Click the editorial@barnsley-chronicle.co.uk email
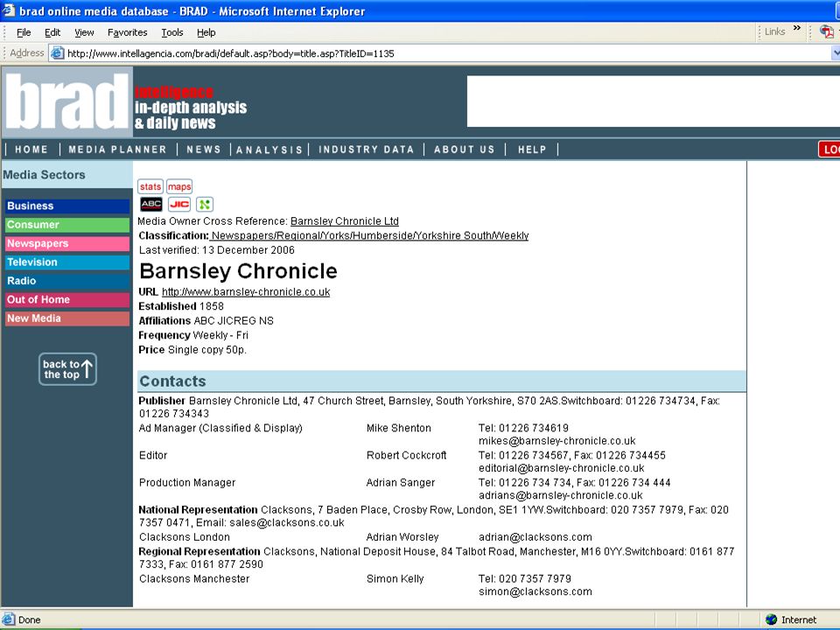The image size is (840, 630). [x=562, y=468]
